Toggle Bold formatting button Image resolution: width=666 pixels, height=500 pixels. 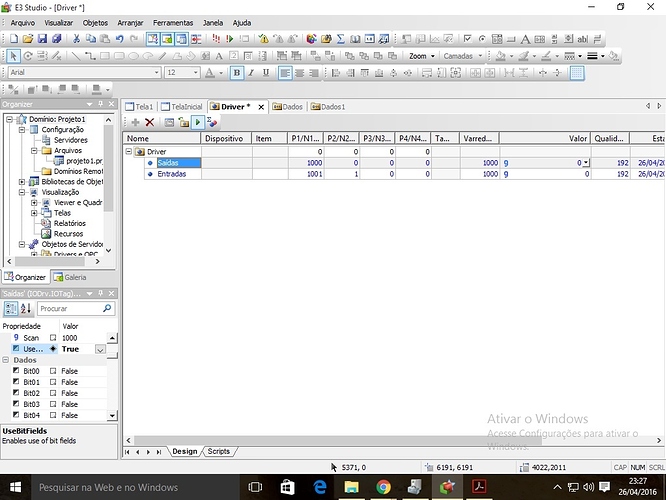click(237, 73)
